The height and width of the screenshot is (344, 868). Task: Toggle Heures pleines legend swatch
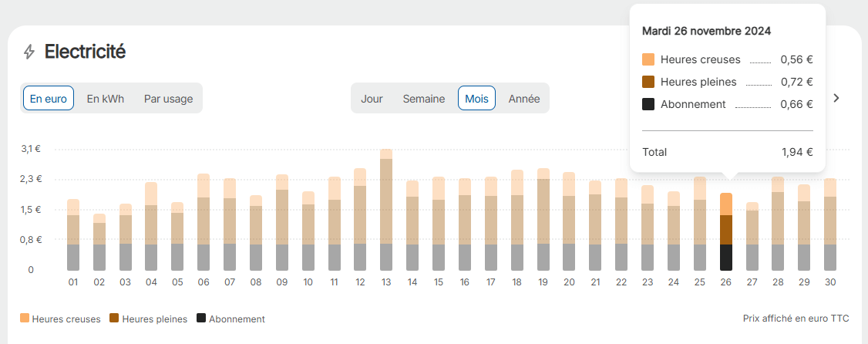[x=114, y=318]
